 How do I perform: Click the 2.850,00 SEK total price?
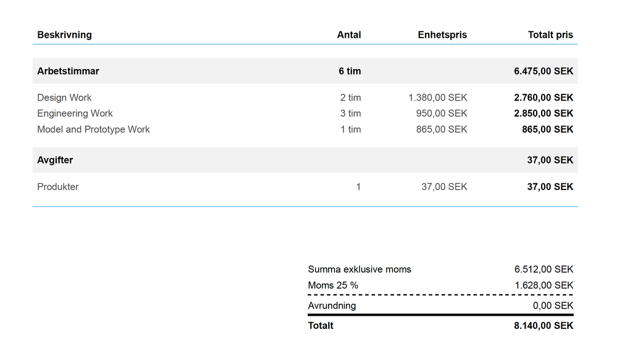pos(544,113)
